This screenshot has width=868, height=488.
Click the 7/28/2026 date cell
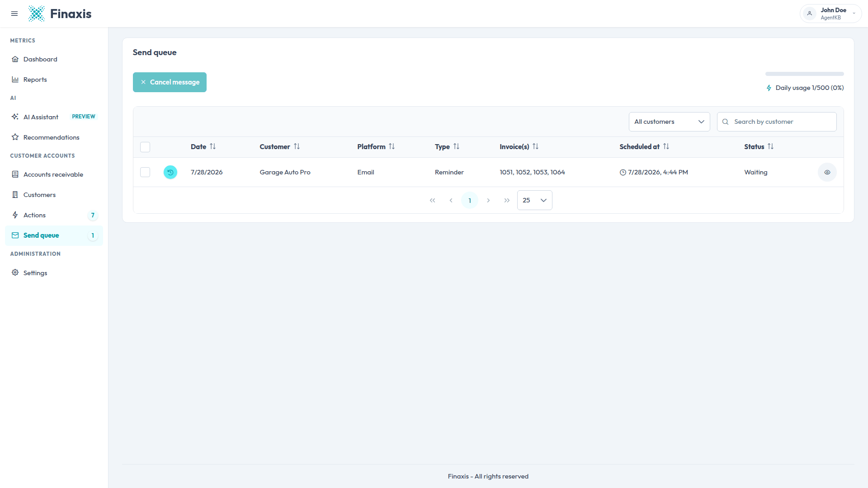coord(207,172)
